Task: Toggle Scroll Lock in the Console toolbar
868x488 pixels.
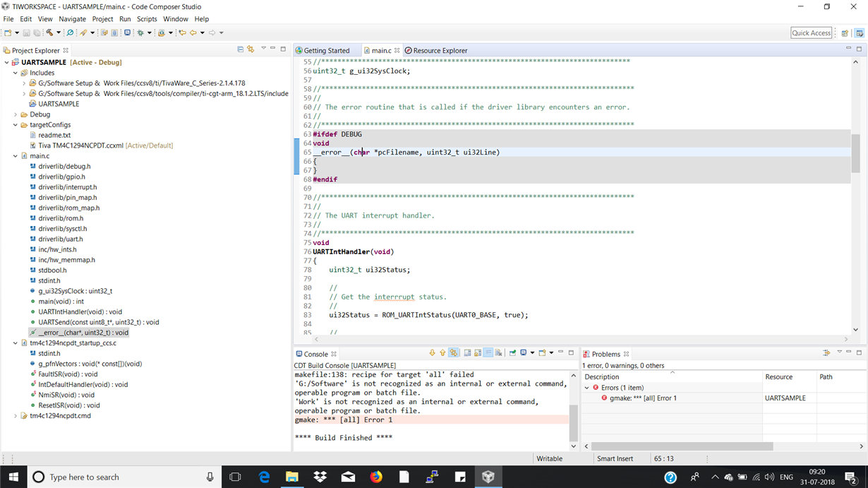Action: (x=478, y=353)
